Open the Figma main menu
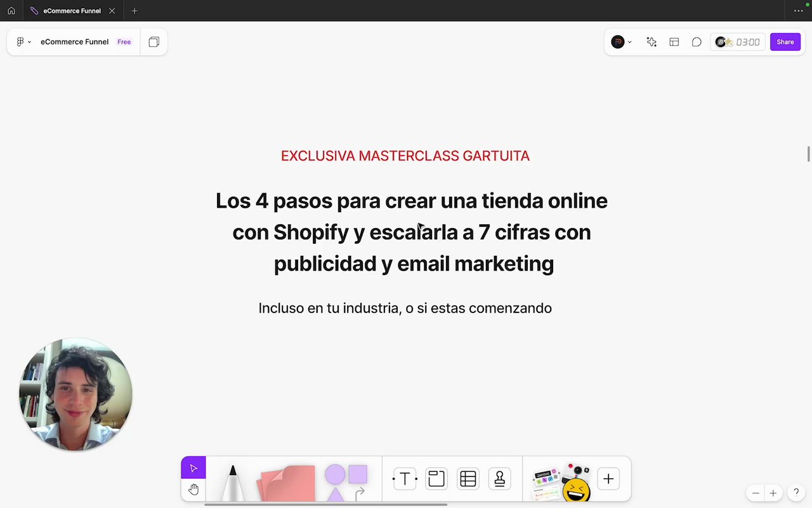 (23, 42)
